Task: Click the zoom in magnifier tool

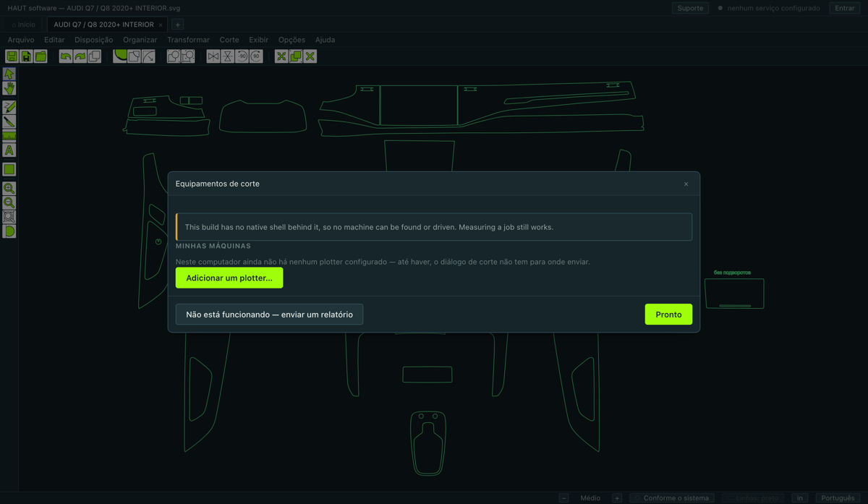Action: [x=9, y=188]
